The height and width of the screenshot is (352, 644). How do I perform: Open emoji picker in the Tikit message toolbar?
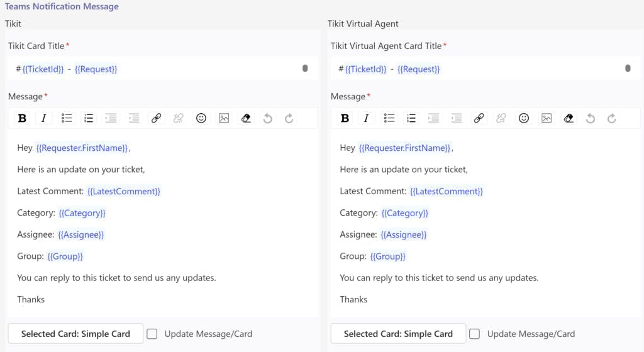tap(201, 118)
